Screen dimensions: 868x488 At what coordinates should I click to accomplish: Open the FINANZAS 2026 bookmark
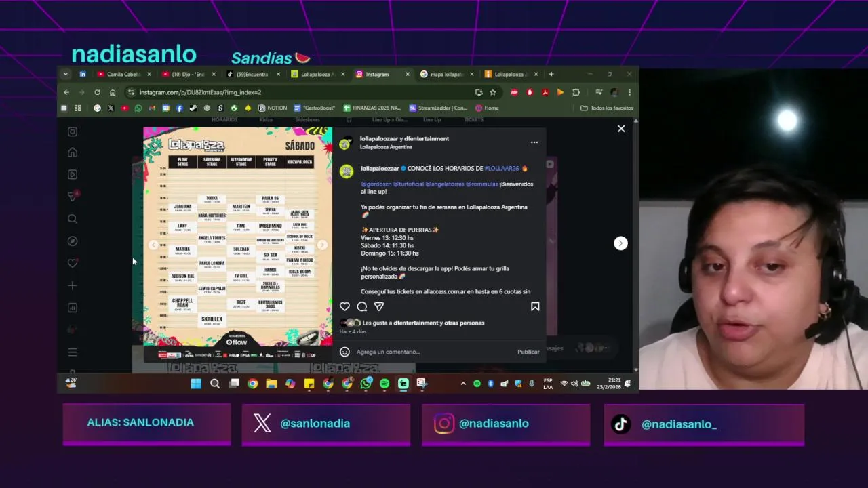372,108
